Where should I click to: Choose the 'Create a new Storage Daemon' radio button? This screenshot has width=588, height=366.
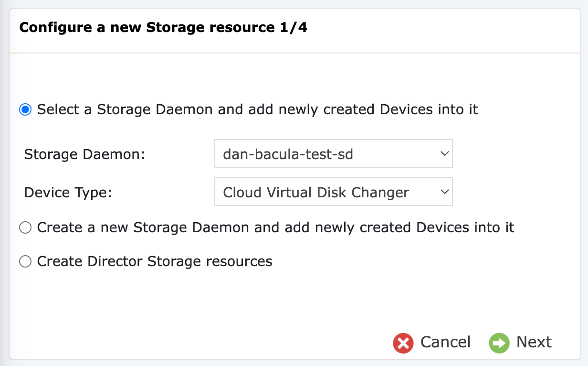[x=25, y=227]
